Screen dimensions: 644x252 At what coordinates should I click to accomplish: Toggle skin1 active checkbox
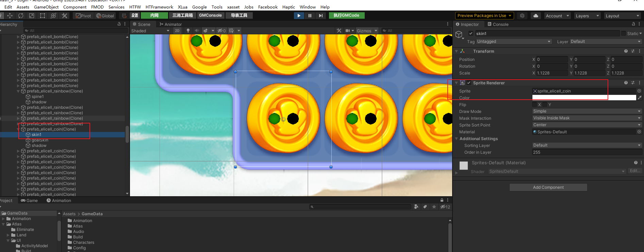click(x=471, y=33)
